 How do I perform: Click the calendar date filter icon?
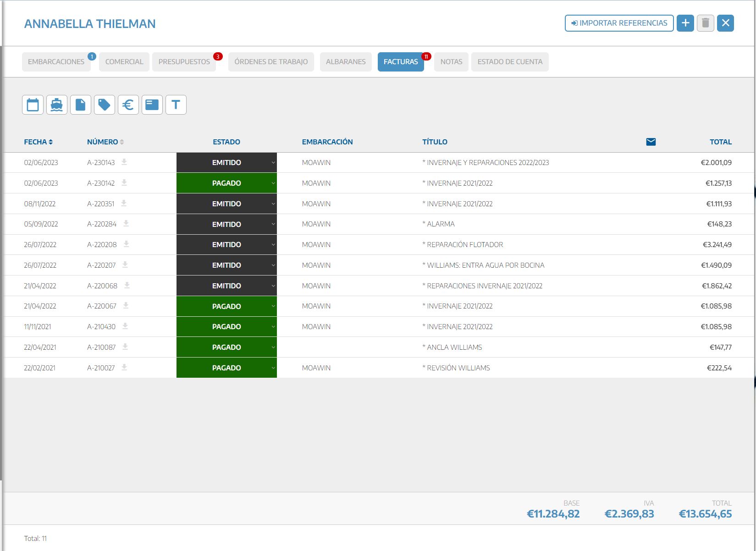tap(33, 105)
